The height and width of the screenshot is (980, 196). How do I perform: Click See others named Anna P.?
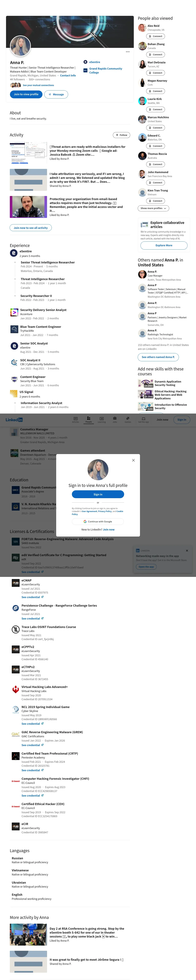[158, 357]
